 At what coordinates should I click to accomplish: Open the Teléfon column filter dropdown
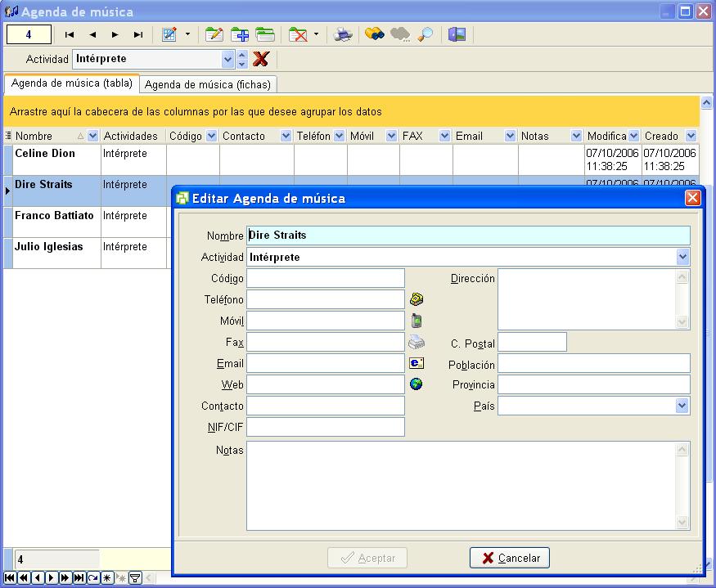[x=340, y=136]
